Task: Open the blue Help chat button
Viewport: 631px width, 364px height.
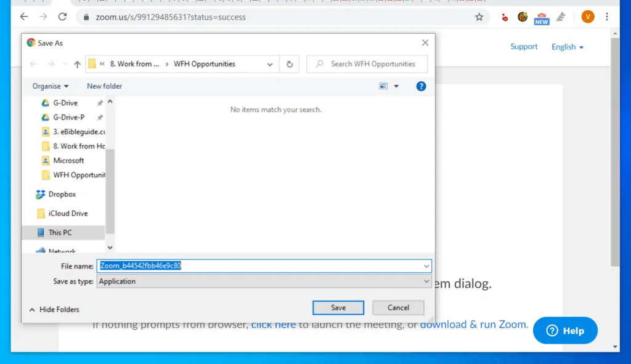Action: tap(565, 331)
